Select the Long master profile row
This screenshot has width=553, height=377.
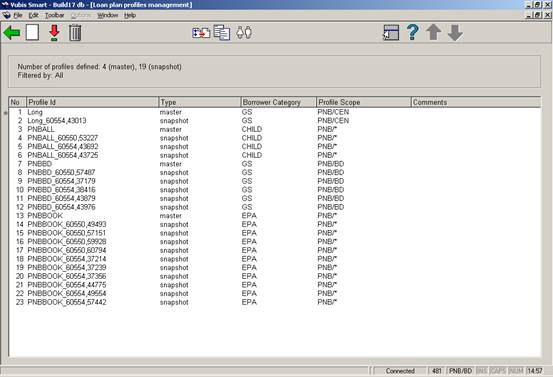pyautogui.click(x=275, y=112)
